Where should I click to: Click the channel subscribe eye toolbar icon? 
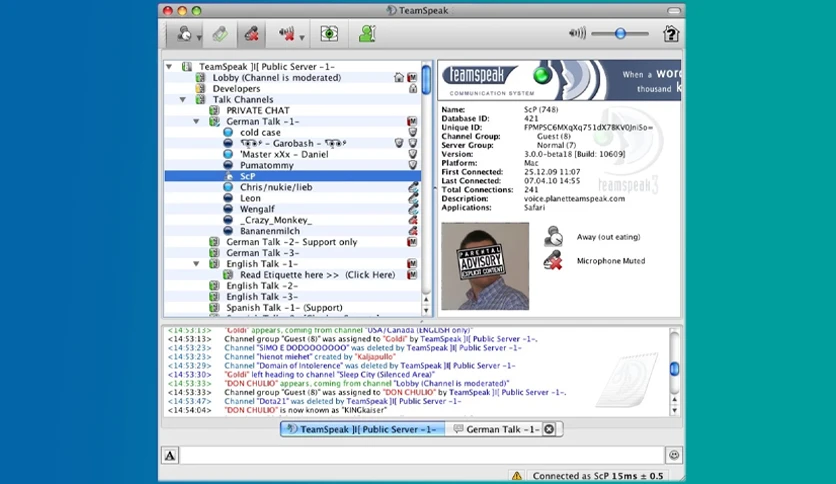pyautogui.click(x=329, y=34)
